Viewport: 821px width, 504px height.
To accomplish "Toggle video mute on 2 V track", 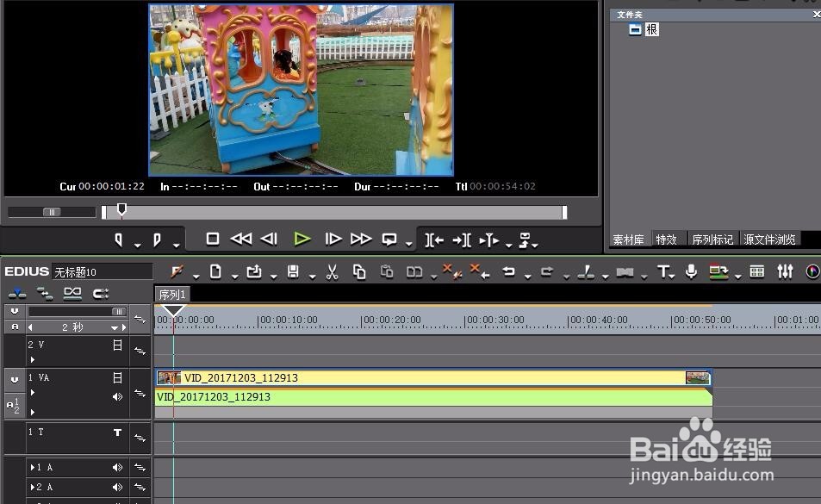I will [118, 345].
